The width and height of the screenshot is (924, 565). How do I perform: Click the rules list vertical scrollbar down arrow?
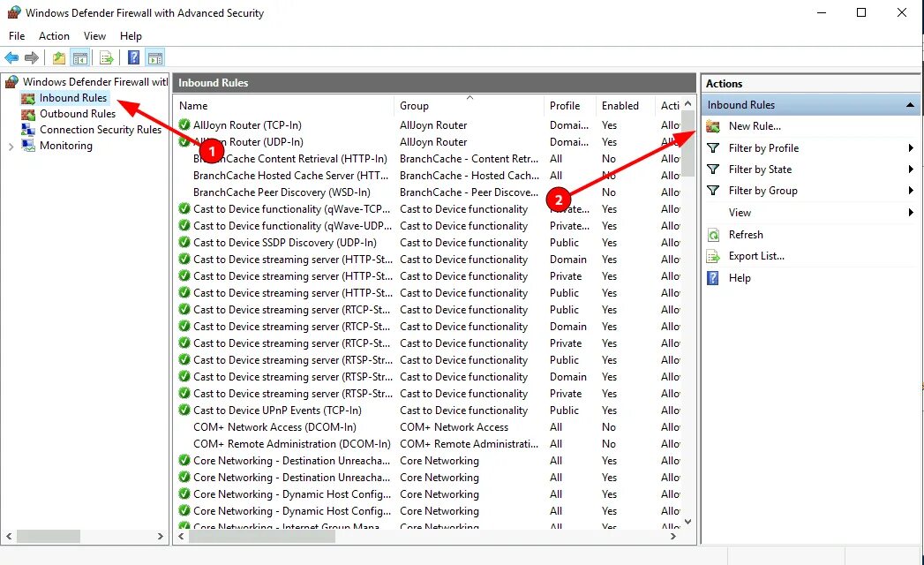click(x=687, y=522)
